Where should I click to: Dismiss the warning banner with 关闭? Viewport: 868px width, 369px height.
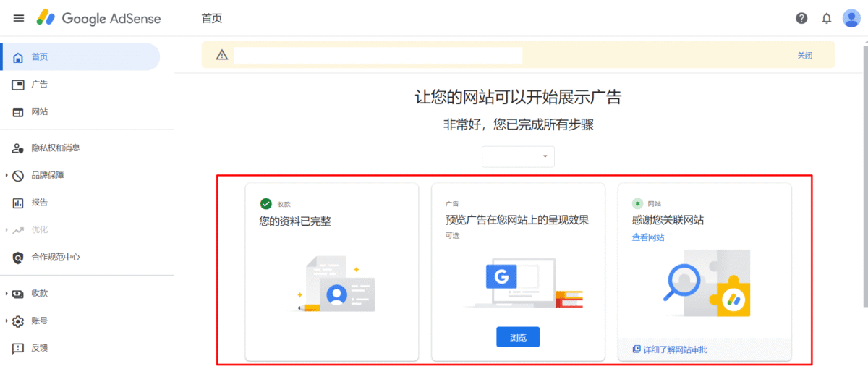(x=804, y=55)
